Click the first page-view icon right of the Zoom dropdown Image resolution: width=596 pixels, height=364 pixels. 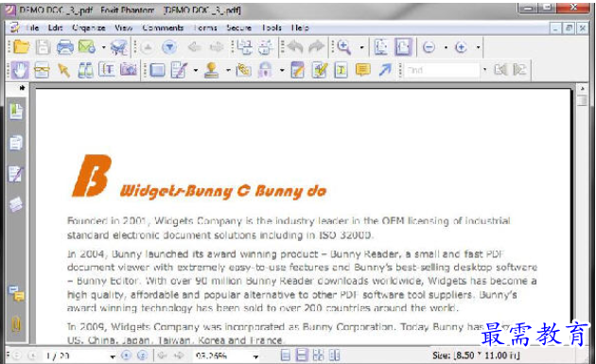381,47
